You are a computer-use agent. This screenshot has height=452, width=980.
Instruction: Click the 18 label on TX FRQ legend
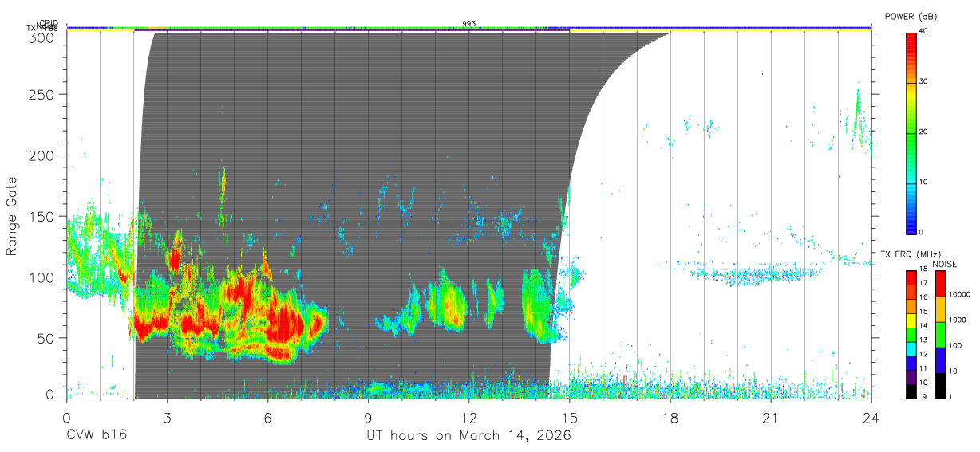coord(923,269)
